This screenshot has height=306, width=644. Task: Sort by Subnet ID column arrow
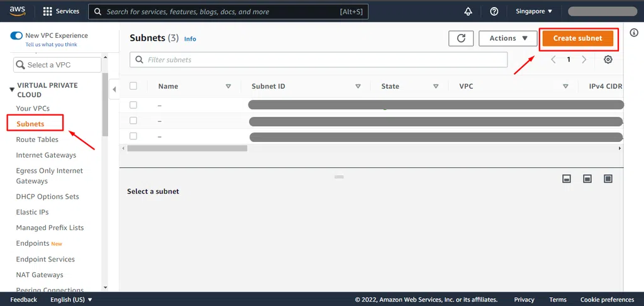pyautogui.click(x=358, y=86)
